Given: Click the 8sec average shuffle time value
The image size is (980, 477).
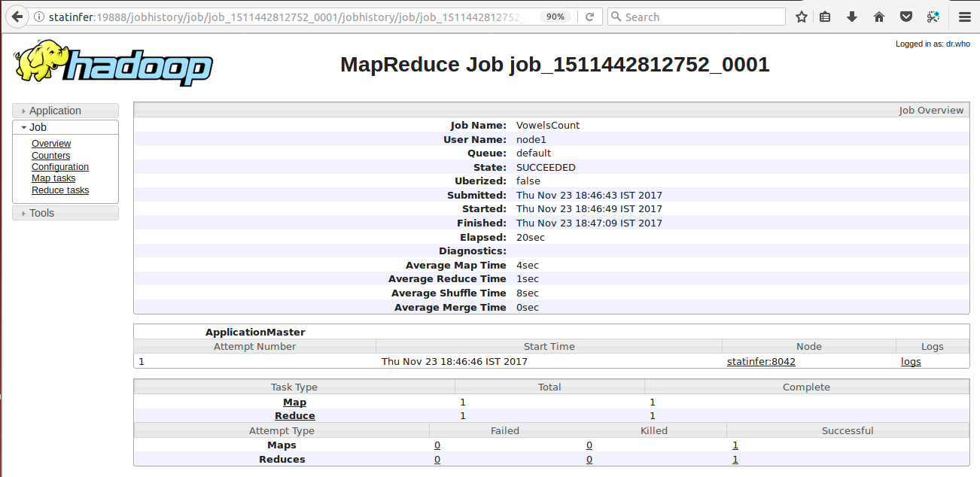Looking at the screenshot, I should pos(528,293).
